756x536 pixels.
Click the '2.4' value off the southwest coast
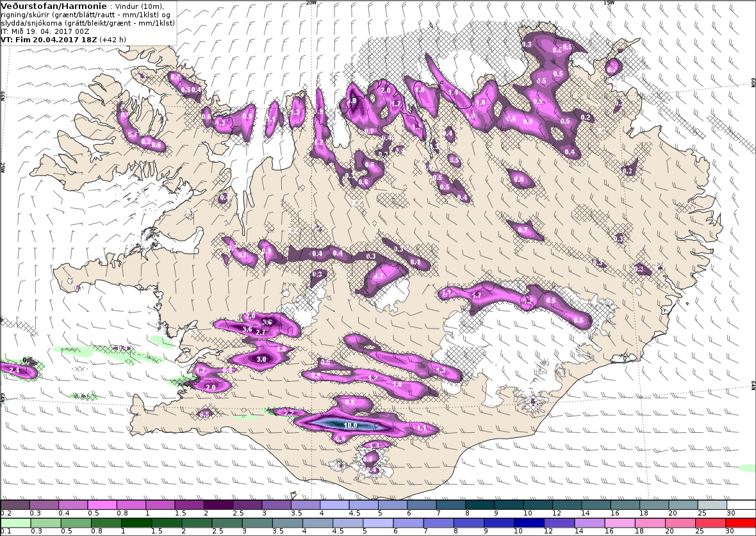tap(14, 370)
